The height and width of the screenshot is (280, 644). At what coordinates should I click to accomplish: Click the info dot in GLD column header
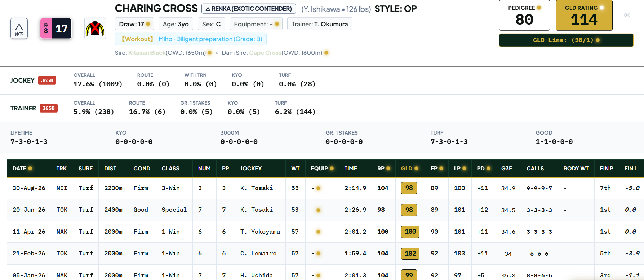pyautogui.click(x=416, y=168)
